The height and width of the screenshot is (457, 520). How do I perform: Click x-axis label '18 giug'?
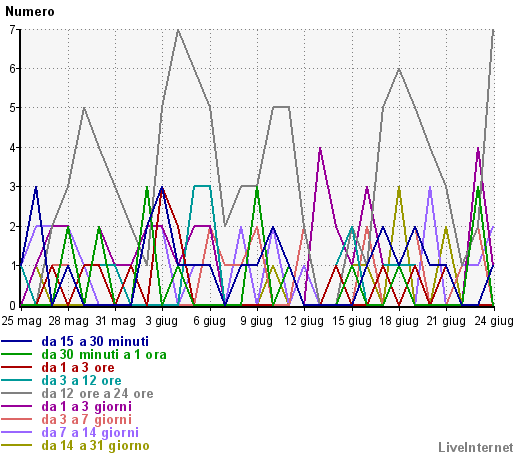[x=399, y=321]
